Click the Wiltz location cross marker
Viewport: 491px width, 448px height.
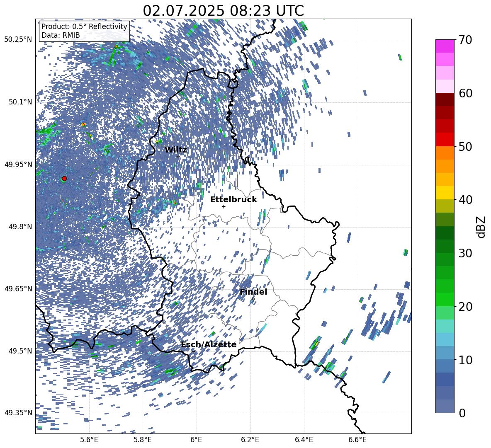click(x=178, y=157)
